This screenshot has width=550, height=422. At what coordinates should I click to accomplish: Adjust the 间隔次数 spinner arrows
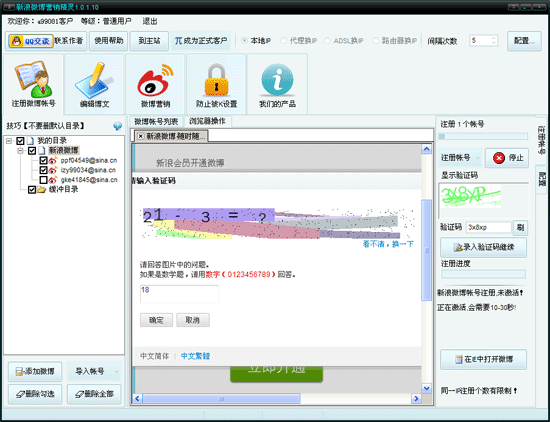click(x=494, y=41)
